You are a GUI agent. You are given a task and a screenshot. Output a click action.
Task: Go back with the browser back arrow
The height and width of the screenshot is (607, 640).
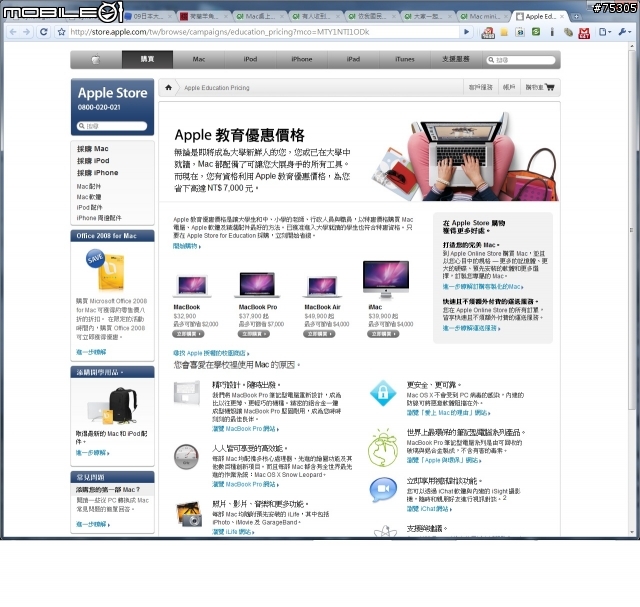point(13,32)
